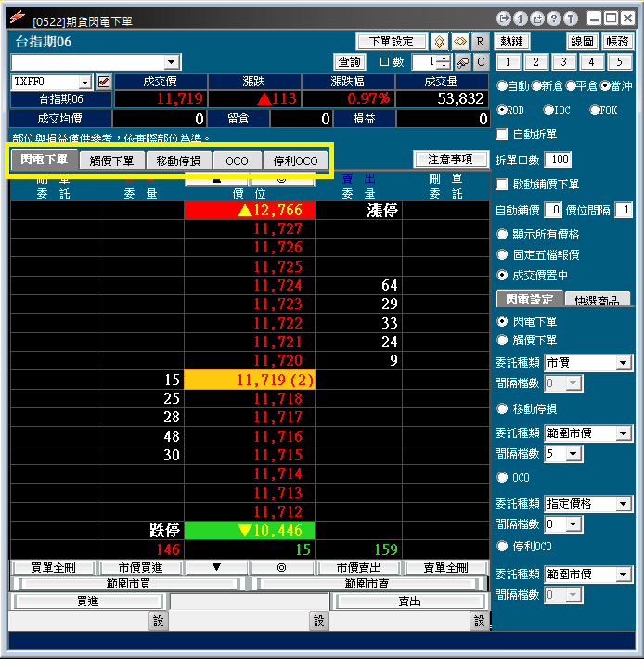Image resolution: width=644 pixels, height=659 pixels.
Task: Open 委託種類 dropdown showing 指定價格
Action: (624, 503)
